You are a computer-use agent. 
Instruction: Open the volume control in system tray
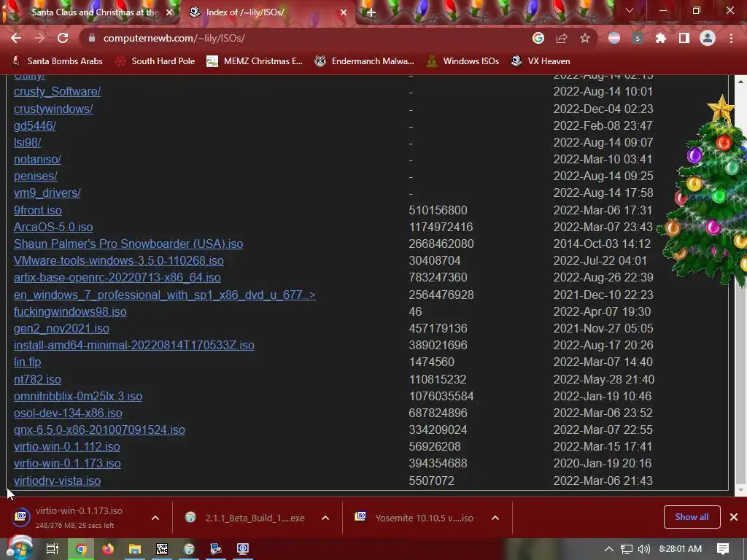[x=643, y=549]
